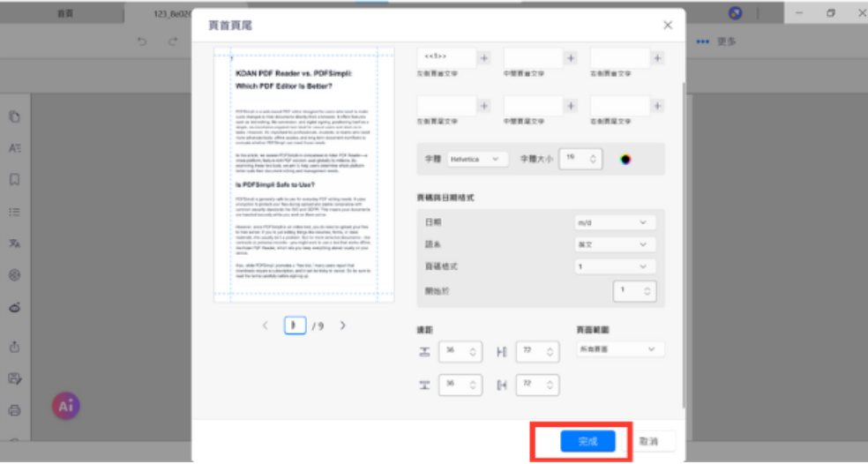
Task: Restore down the application window
Action: (x=830, y=13)
